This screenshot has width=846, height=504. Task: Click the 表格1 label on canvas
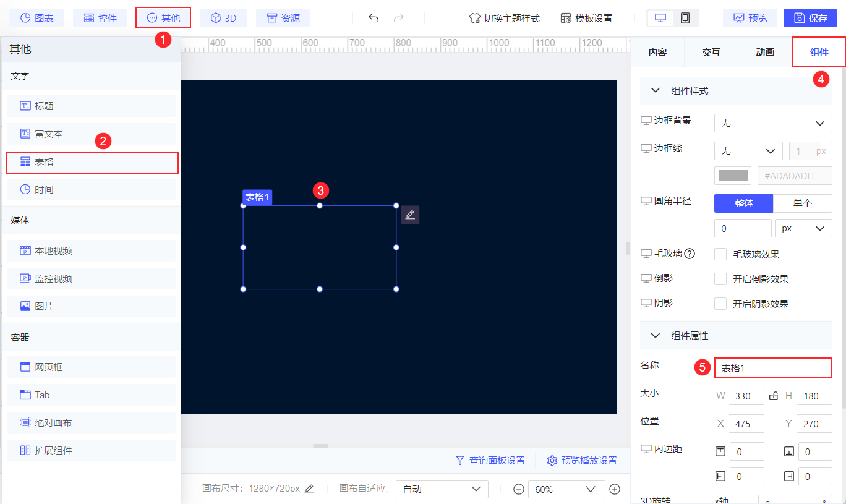[257, 197]
